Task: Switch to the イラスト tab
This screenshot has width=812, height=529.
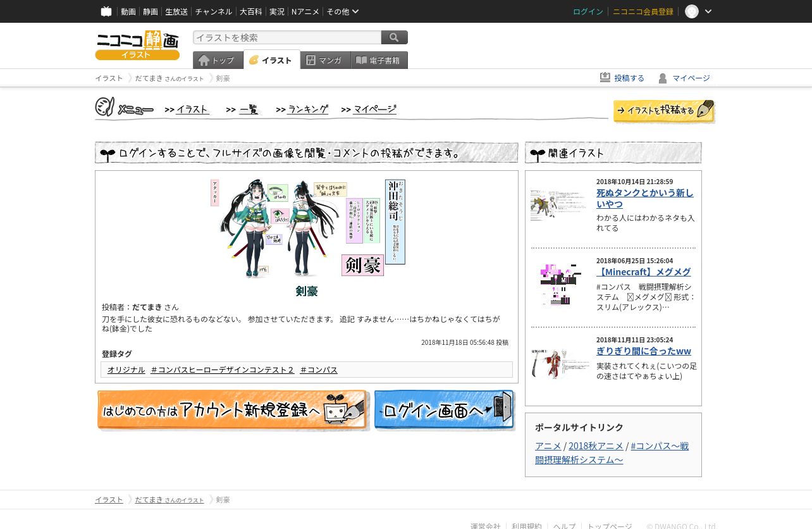Action: pos(271,60)
